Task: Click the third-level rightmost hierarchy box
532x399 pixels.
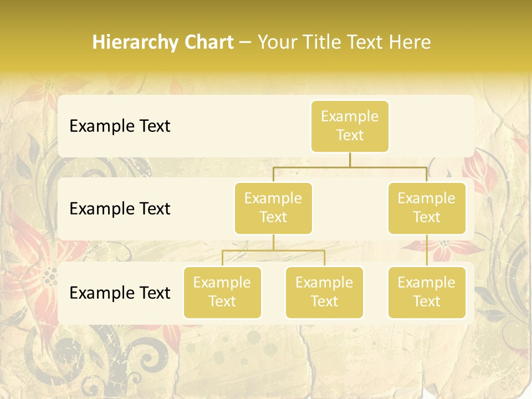Action: click(x=427, y=293)
